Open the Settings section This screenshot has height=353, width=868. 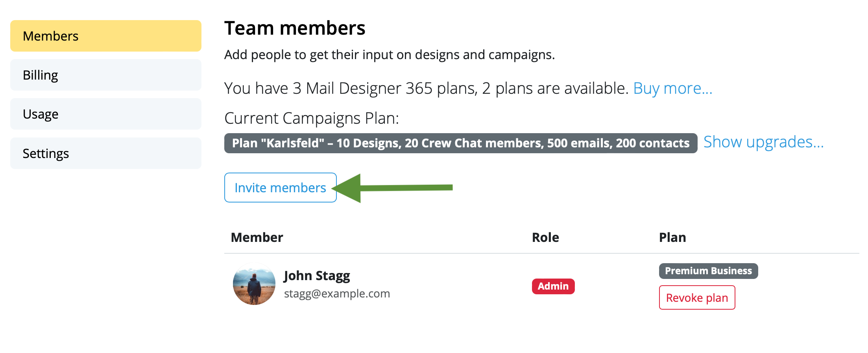[106, 153]
